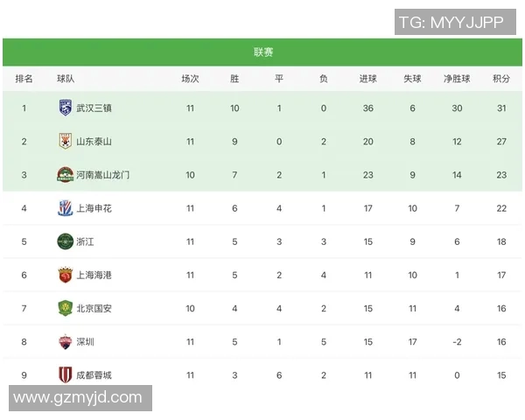Open the 山东泰山 team link
This screenshot has height=420, width=525.
pos(94,141)
